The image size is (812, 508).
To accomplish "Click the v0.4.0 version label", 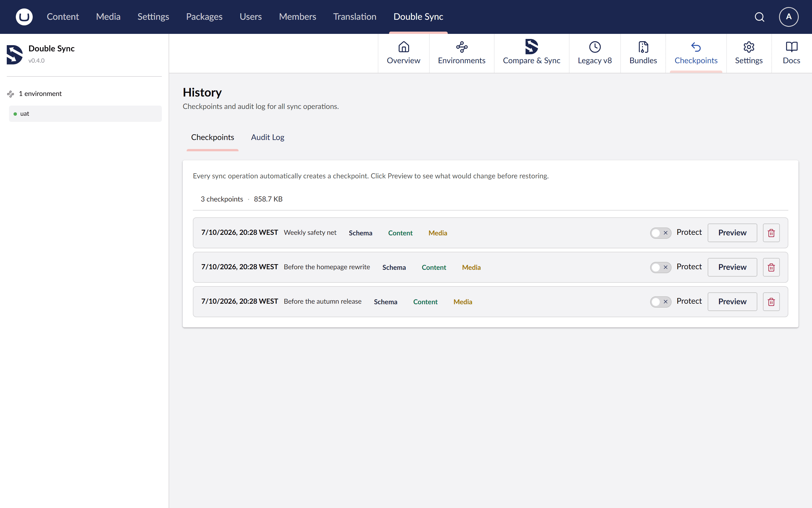I will [36, 61].
